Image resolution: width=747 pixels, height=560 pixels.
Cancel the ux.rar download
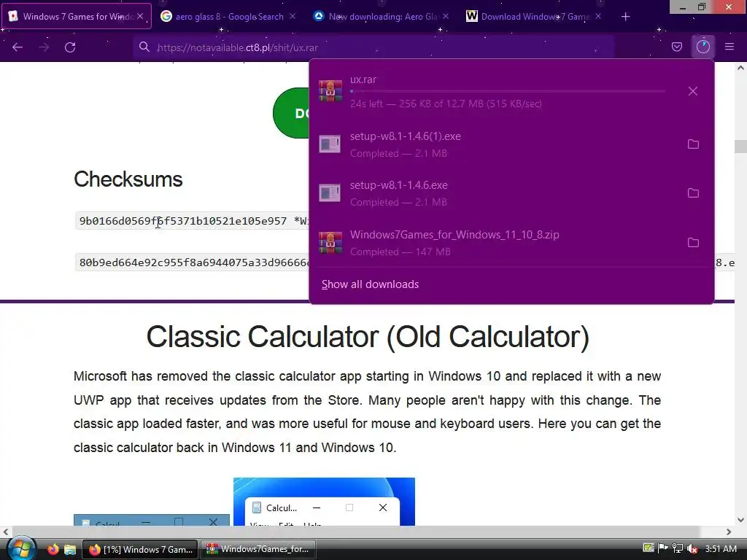[x=693, y=91]
